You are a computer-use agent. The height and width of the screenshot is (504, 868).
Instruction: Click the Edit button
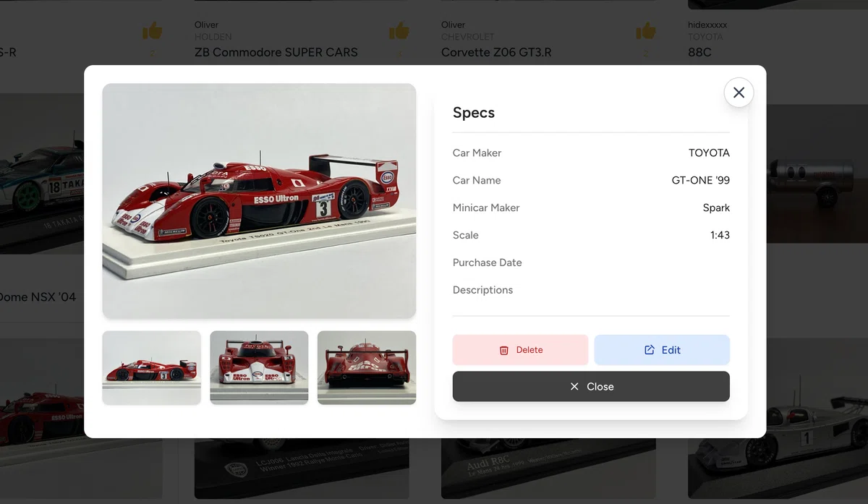[662, 350]
